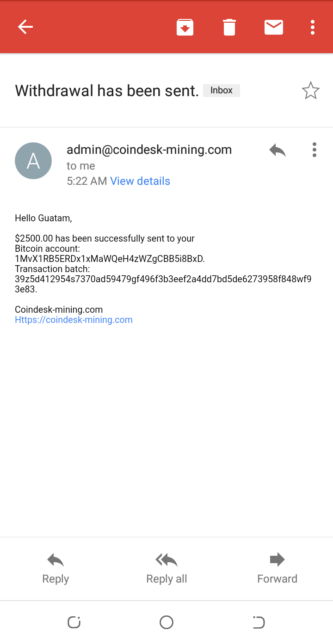
Task: Archive this email
Action: [x=185, y=27]
